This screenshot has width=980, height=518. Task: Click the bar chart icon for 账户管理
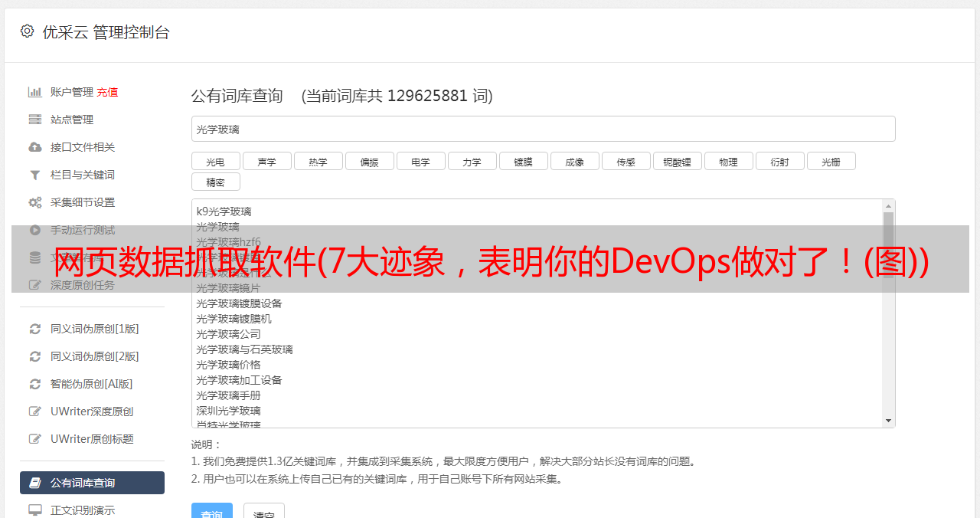(35, 92)
